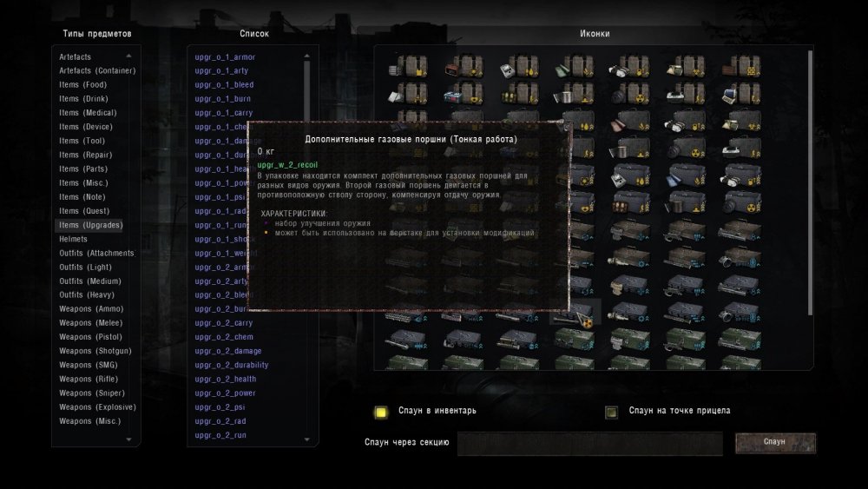Choose the dark gray kit with the metal cylinder
The height and width of the screenshot is (489, 868).
(x=630, y=149)
